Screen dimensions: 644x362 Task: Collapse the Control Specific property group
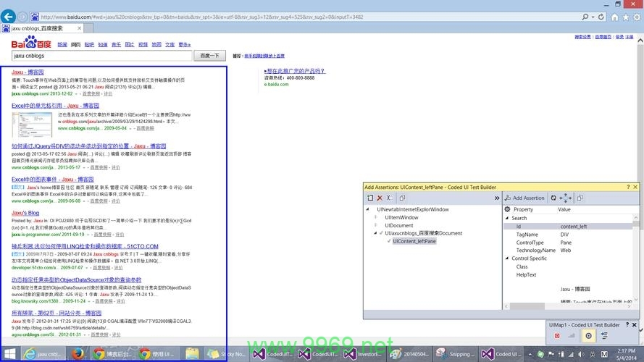tap(507, 258)
